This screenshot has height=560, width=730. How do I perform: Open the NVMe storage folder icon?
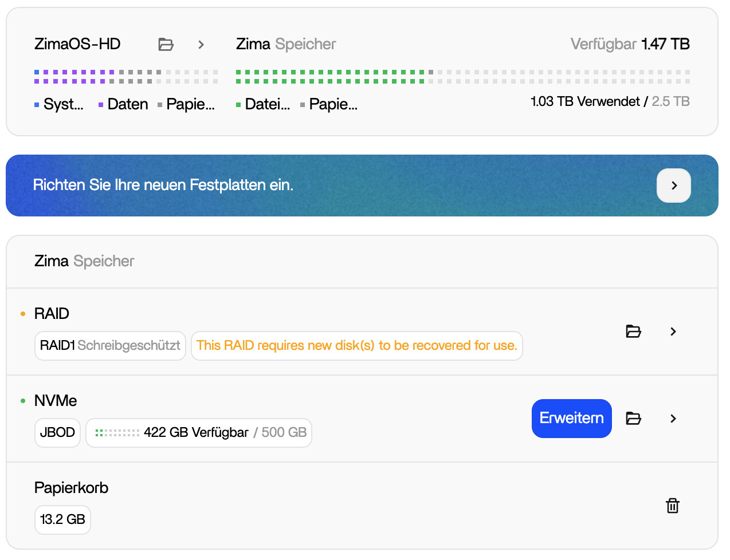(x=633, y=419)
